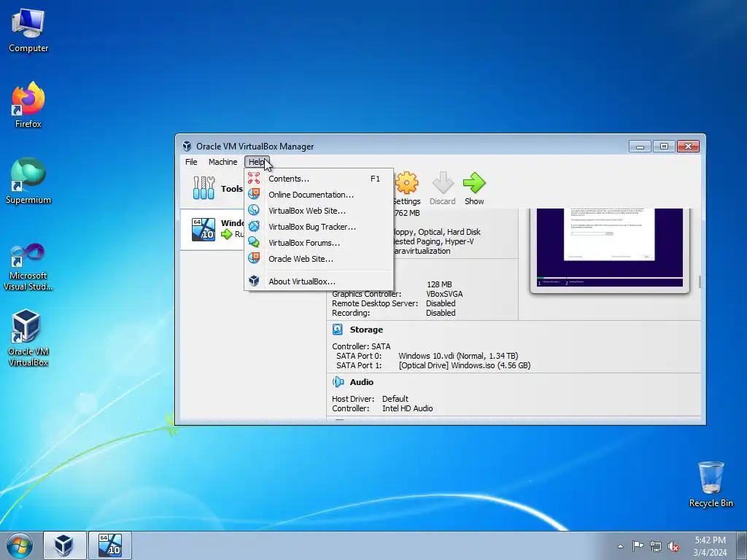Screen dimensions: 747x560
Task: Click Host Driver 'Default' value
Action: 395,399
